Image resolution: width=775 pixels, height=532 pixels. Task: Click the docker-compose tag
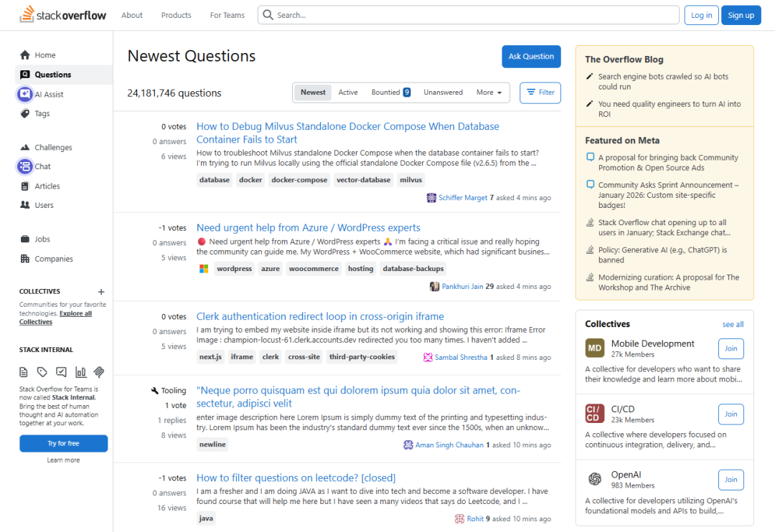[x=299, y=180]
